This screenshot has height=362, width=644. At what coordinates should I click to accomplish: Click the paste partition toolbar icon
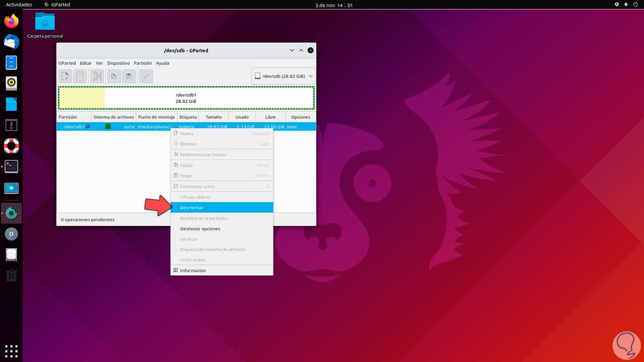129,76
